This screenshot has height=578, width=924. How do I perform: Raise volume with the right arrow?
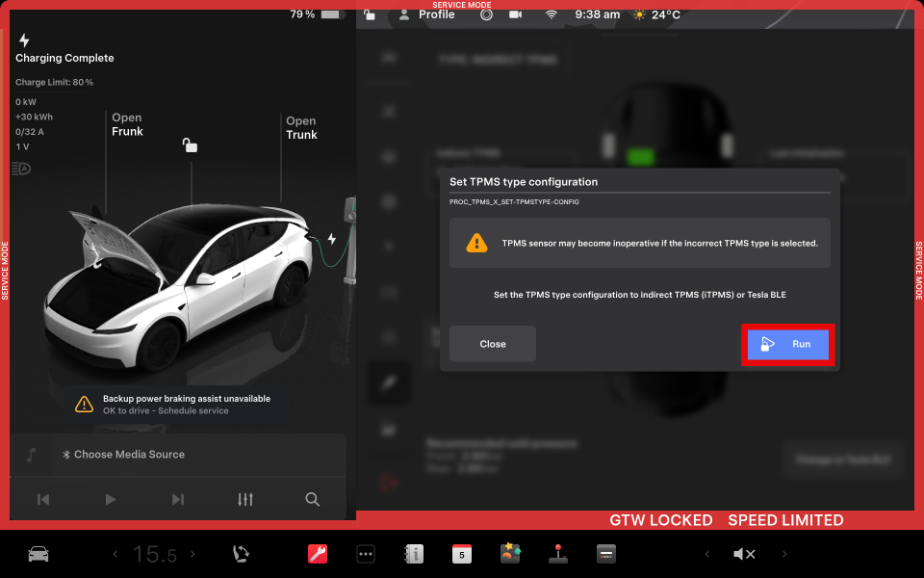784,554
